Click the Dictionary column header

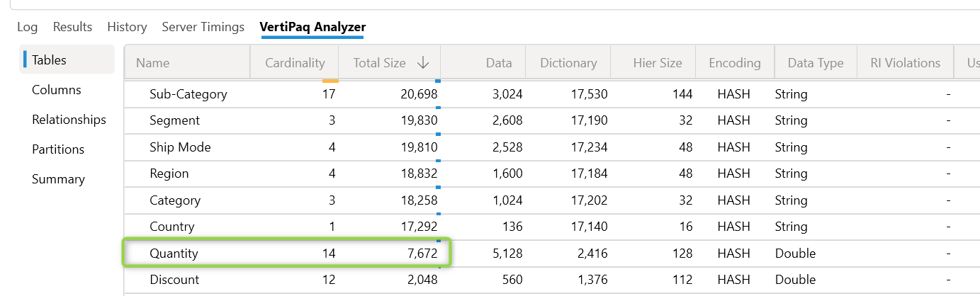coord(568,63)
